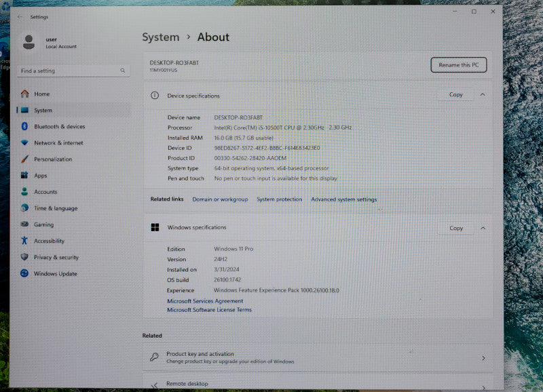The height and width of the screenshot is (392, 543).
Task: Select Network & internet menu entry
Action: click(73, 142)
